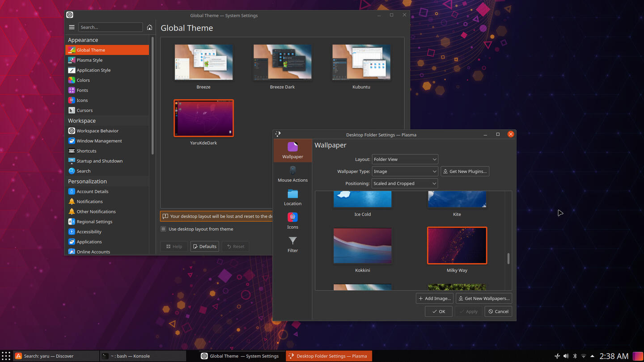Open Startup and Shutdown settings
Screen dimensions: 644x362
pos(107,161)
